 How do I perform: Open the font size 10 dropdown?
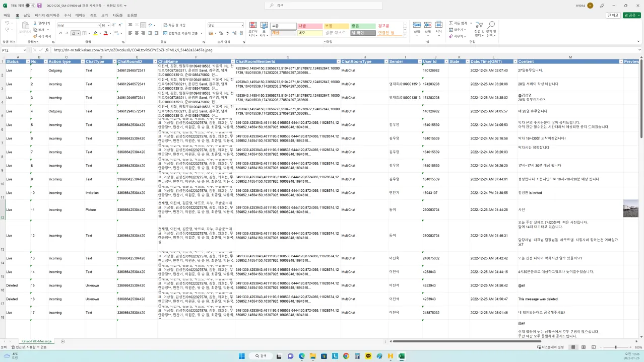click(108, 25)
